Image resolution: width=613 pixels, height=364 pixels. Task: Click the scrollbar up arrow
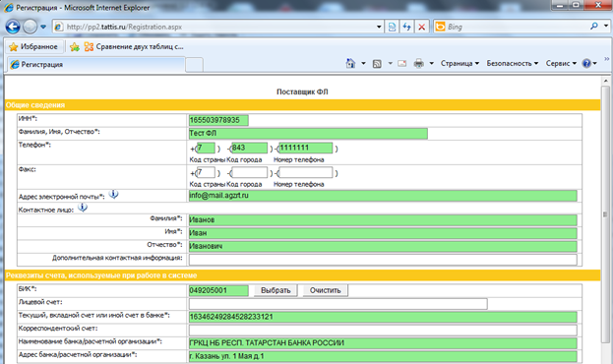605,81
